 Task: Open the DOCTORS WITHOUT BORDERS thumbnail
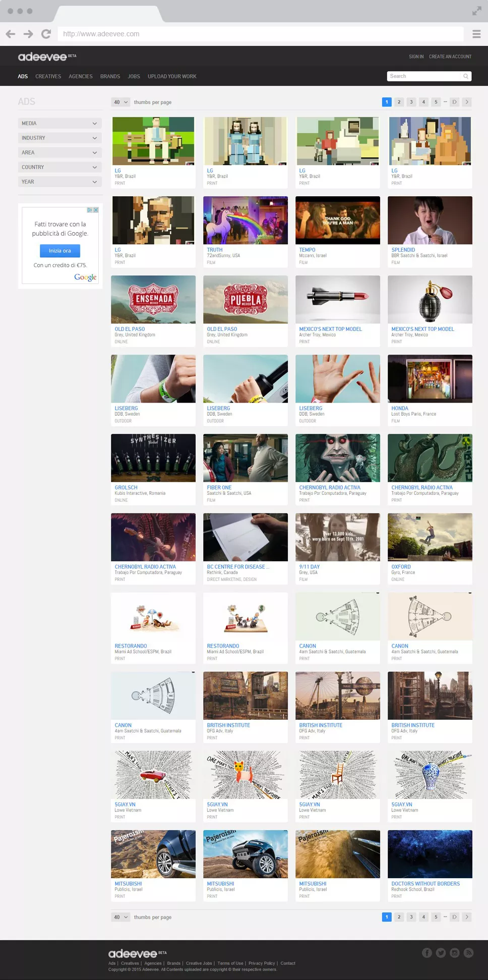[430, 854]
